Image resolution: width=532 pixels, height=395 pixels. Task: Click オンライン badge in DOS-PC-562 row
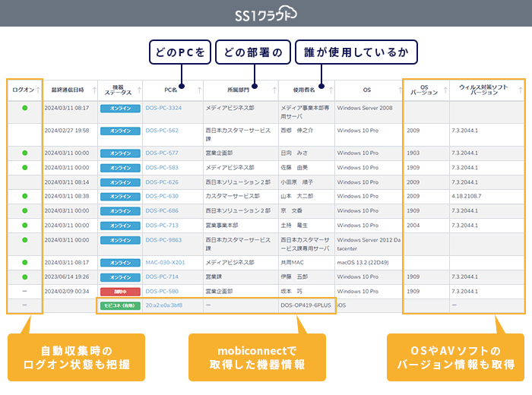point(120,131)
